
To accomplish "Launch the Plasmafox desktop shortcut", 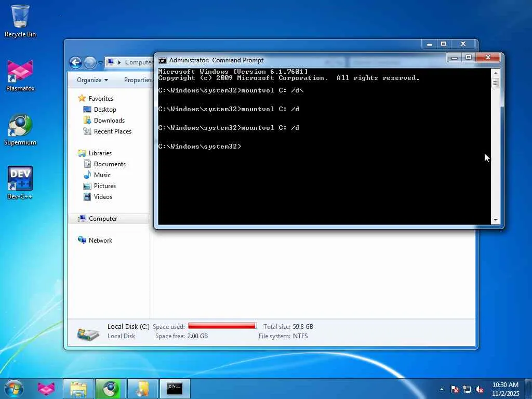I will 20,75.
